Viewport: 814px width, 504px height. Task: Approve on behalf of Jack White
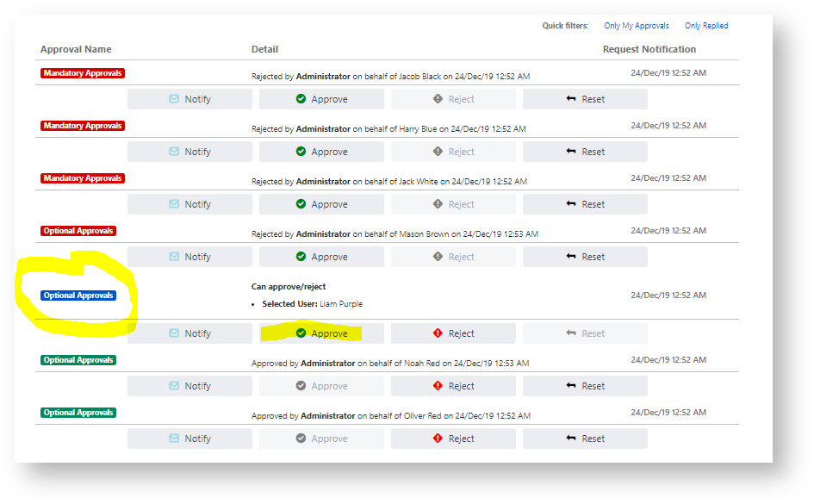pos(321,204)
